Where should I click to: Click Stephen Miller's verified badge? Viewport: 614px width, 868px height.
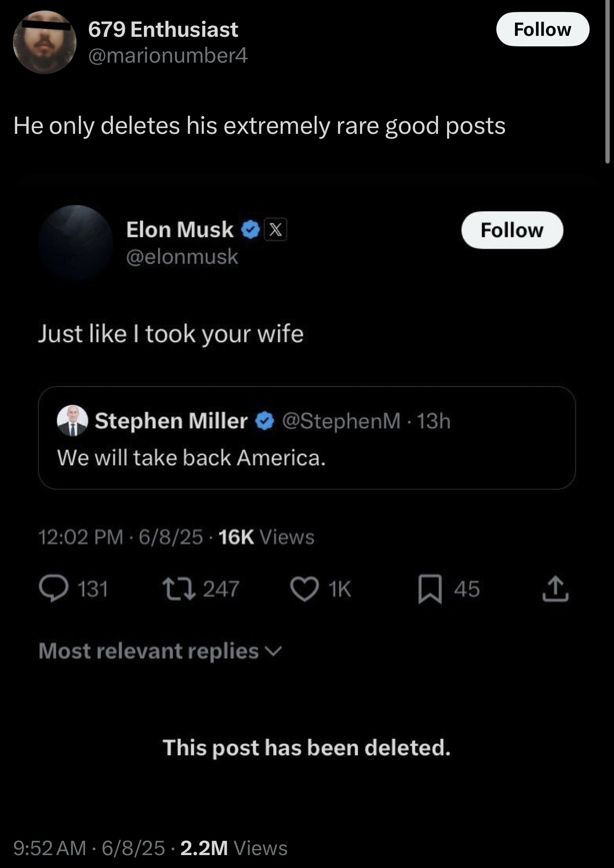(x=264, y=421)
